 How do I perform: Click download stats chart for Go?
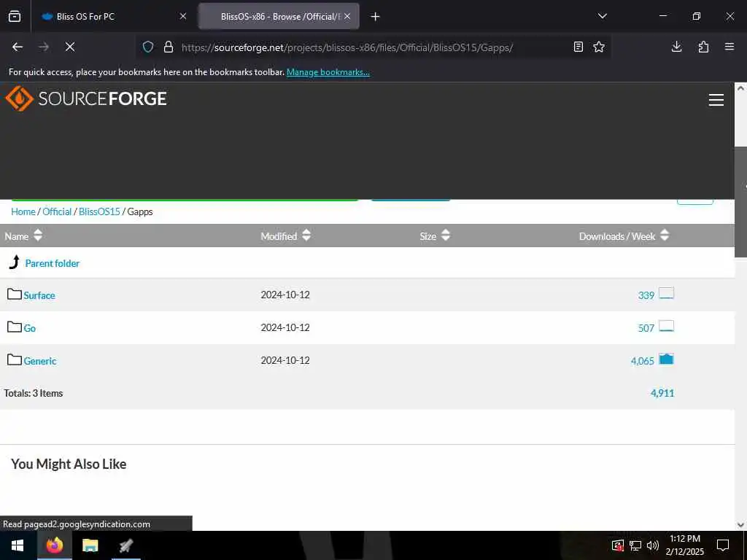pos(666,326)
